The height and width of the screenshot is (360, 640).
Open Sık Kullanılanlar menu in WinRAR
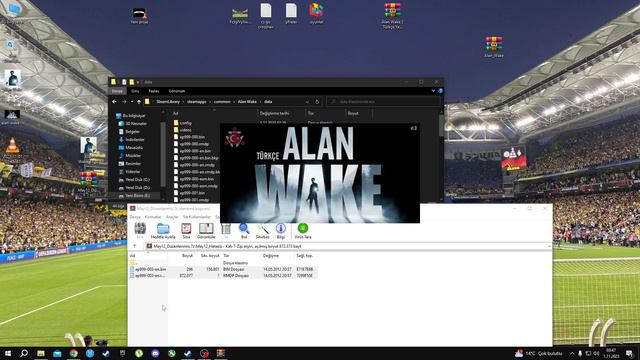coord(197,217)
